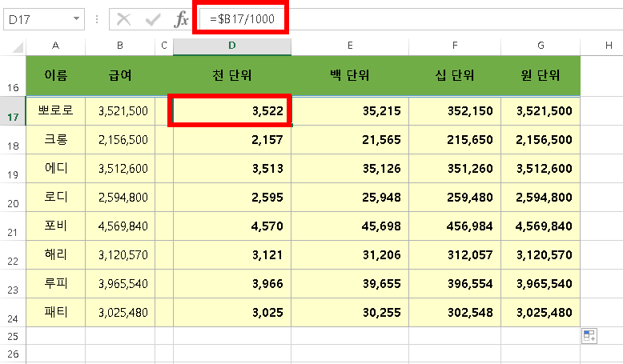This screenshot has height=364, width=623.
Task: Select the name cell 뽀로로
Action: [55, 110]
